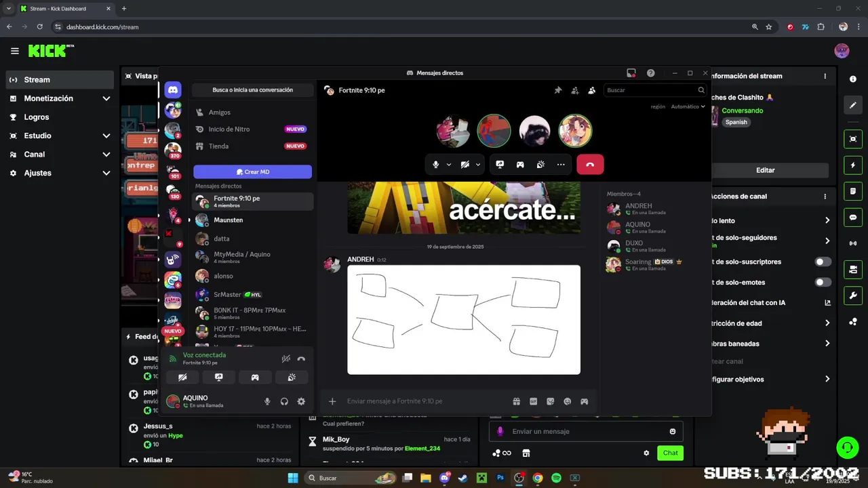
Task: Click Crear MD button
Action: click(252, 171)
